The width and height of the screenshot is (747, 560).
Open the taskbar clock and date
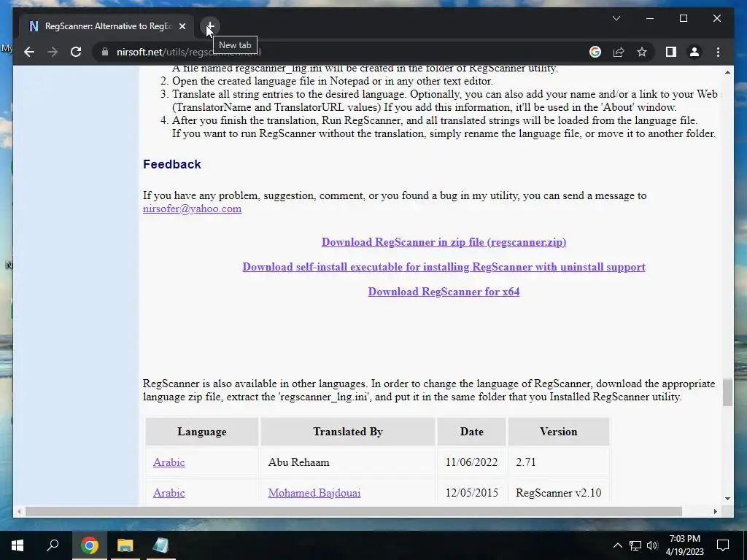pyautogui.click(x=684, y=545)
